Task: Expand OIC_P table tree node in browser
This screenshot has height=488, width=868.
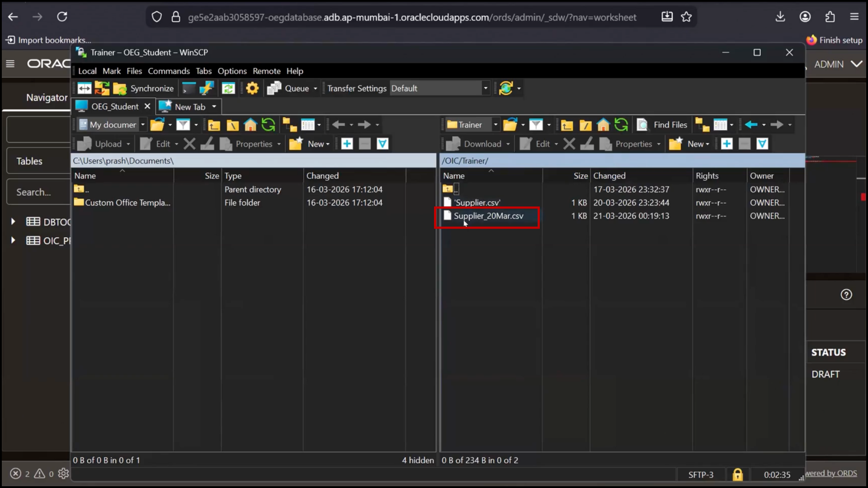Action: 13,240
